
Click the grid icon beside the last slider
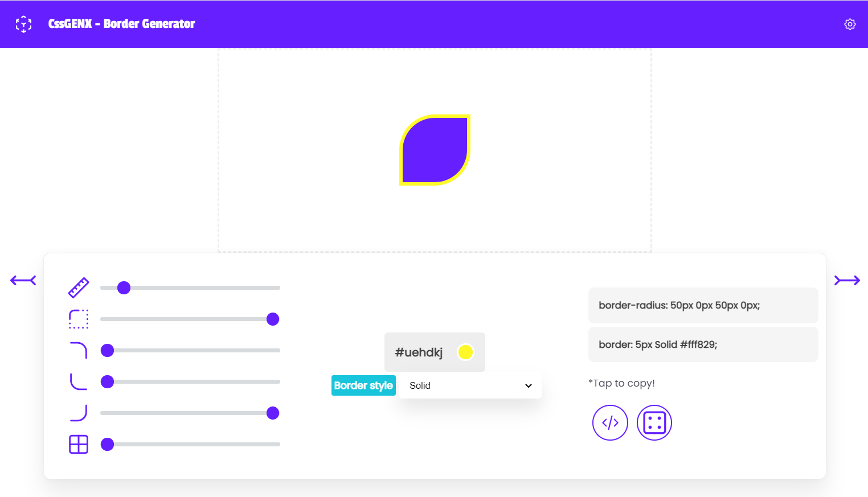point(79,444)
